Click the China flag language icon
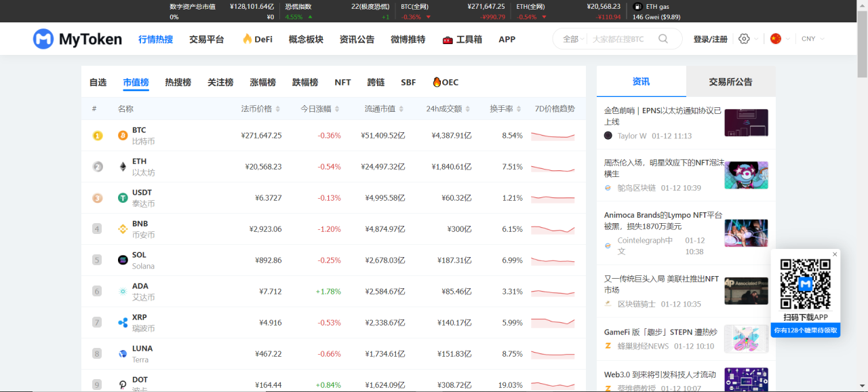The height and width of the screenshot is (392, 868). 776,39
